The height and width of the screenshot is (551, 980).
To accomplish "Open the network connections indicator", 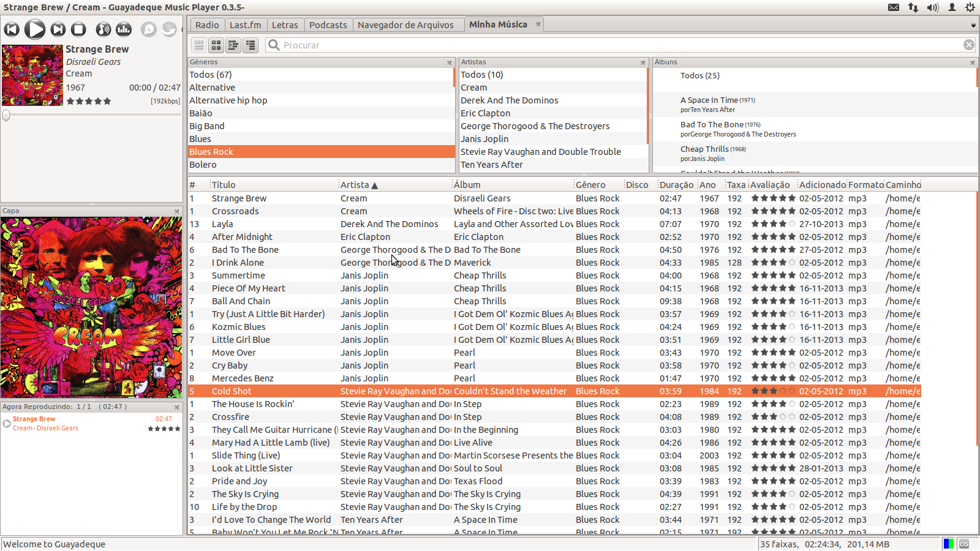I will pos(913,7).
